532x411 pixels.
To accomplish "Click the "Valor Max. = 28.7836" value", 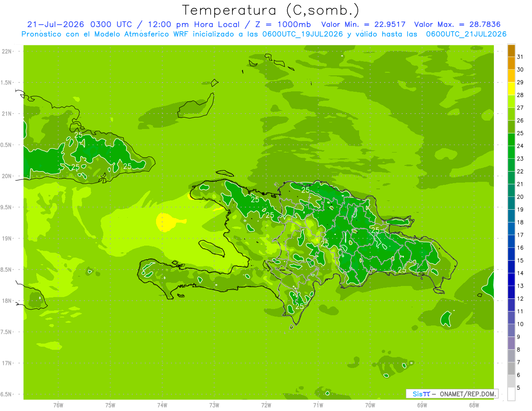I will pyautogui.click(x=458, y=24).
